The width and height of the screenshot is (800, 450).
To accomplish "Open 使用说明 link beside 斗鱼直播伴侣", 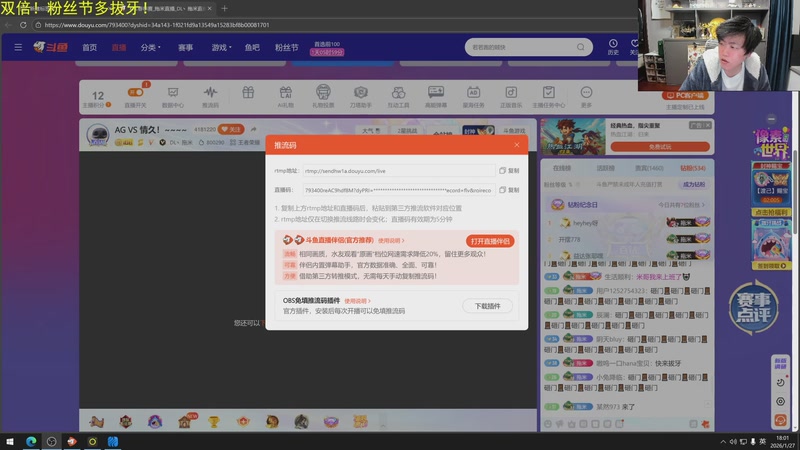I will [391, 240].
